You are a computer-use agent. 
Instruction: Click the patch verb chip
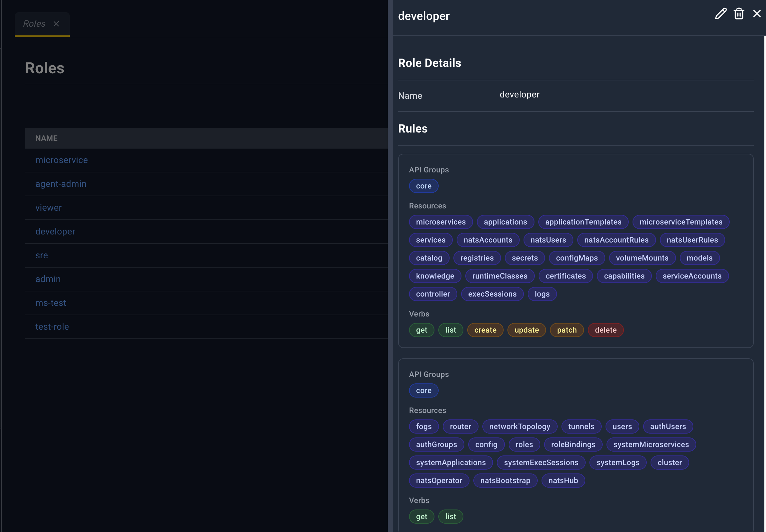click(x=567, y=330)
